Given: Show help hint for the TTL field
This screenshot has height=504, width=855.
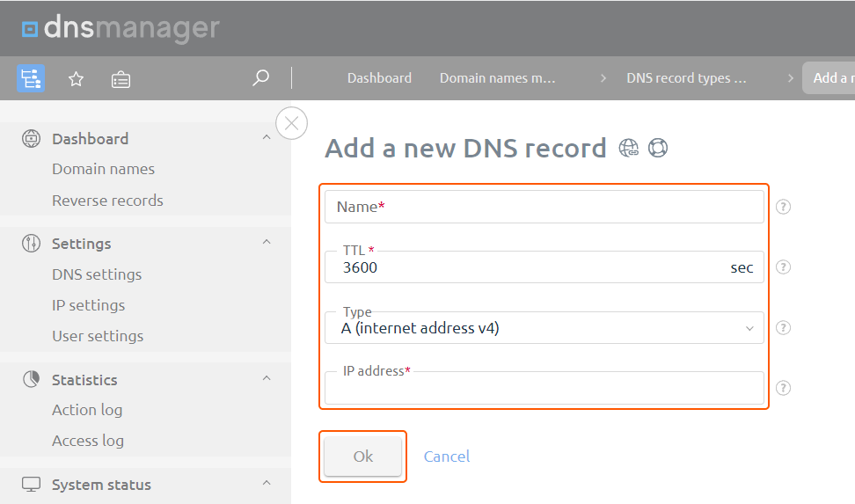Looking at the screenshot, I should click(783, 267).
